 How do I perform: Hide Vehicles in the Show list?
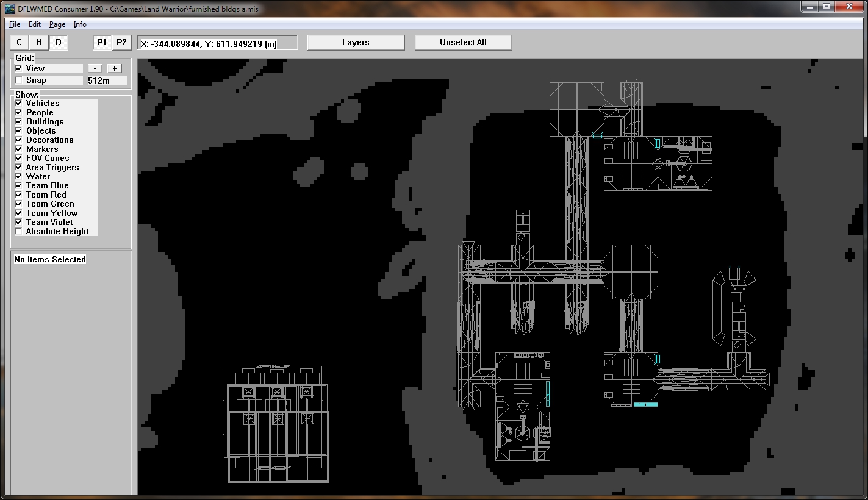[19, 104]
